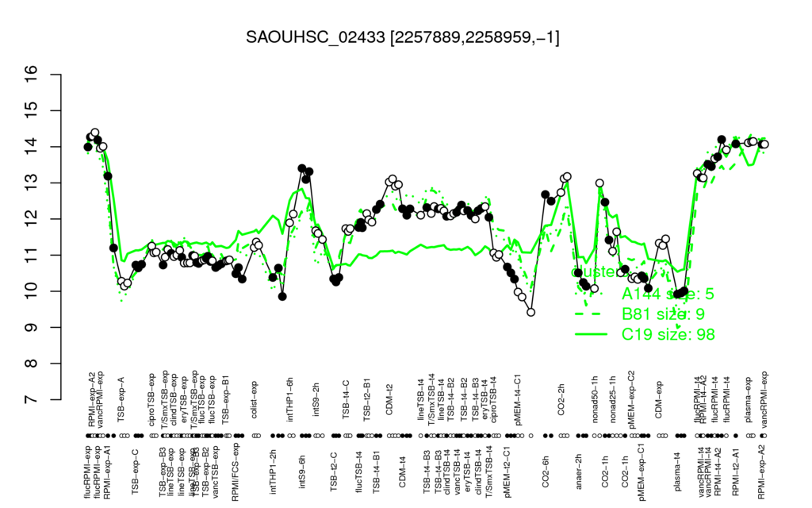Select the y-axis tick label 16
Screen dimensions: 812x508
point(31,75)
